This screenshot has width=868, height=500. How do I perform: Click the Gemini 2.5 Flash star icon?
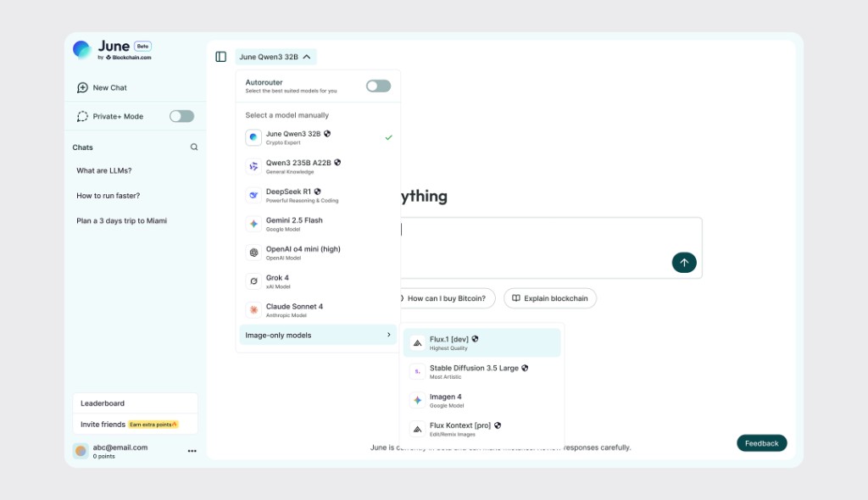tap(253, 224)
